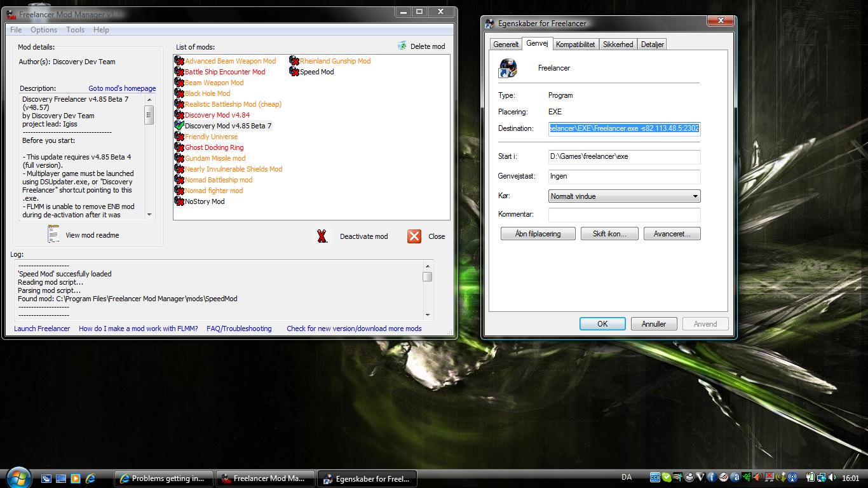Click the Egenskaber for Freelancer taskbar button
This screenshot has height=488, width=868.
(367, 478)
